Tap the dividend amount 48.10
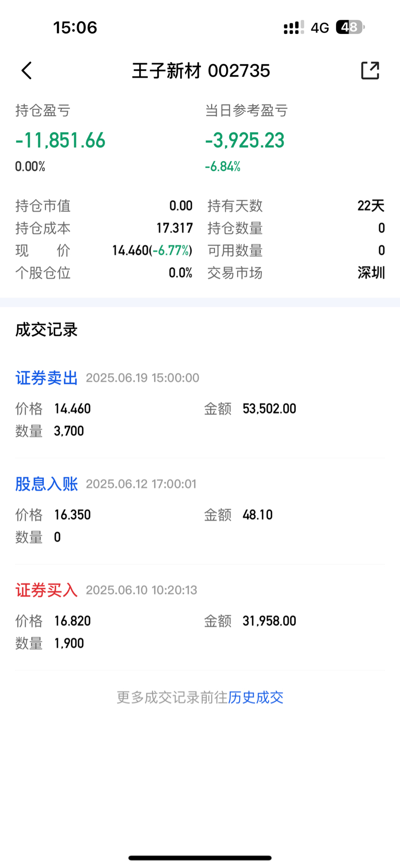The height and width of the screenshot is (868, 400). [x=258, y=515]
